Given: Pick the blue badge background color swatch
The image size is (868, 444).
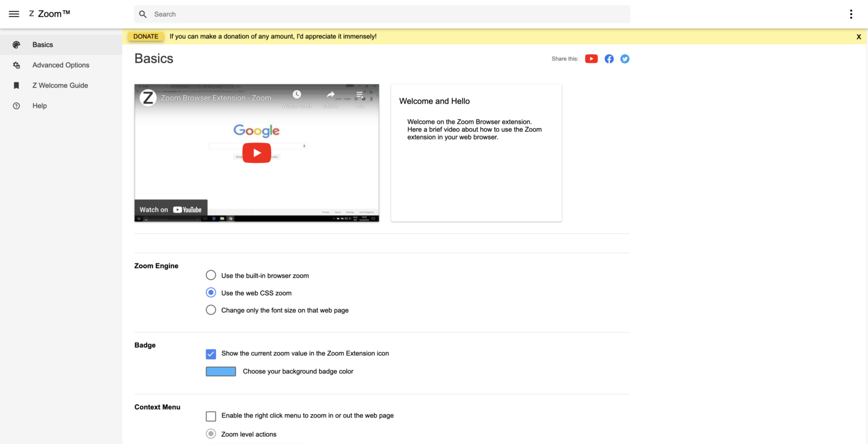Looking at the screenshot, I should pos(221,372).
